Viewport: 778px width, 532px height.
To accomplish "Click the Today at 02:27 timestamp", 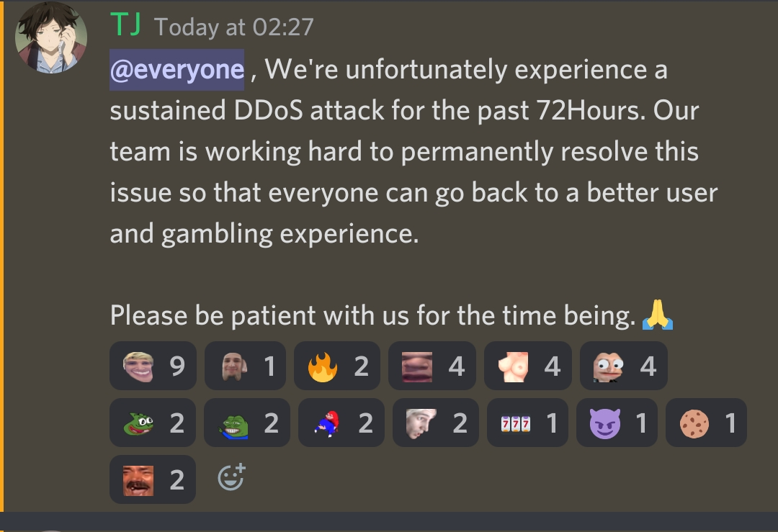I will pos(233,27).
